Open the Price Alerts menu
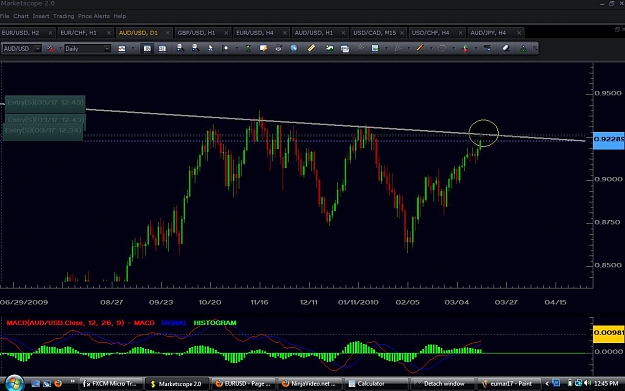The height and width of the screenshot is (391, 625). tap(94, 16)
